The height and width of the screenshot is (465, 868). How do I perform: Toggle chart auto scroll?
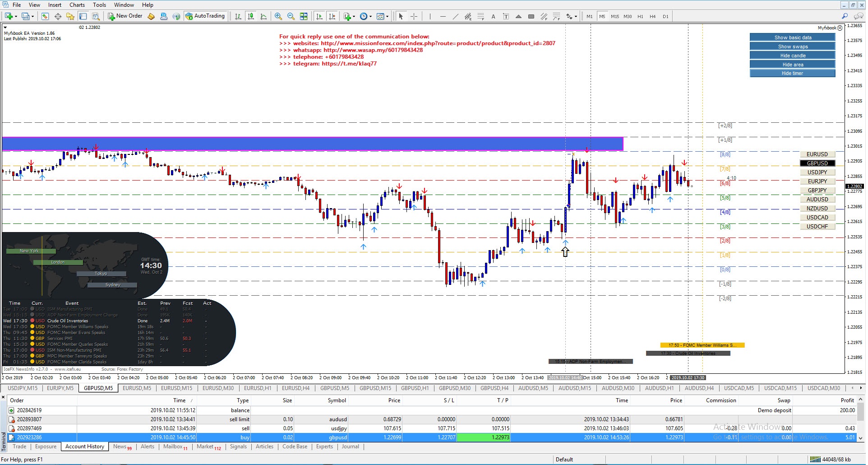coord(319,16)
